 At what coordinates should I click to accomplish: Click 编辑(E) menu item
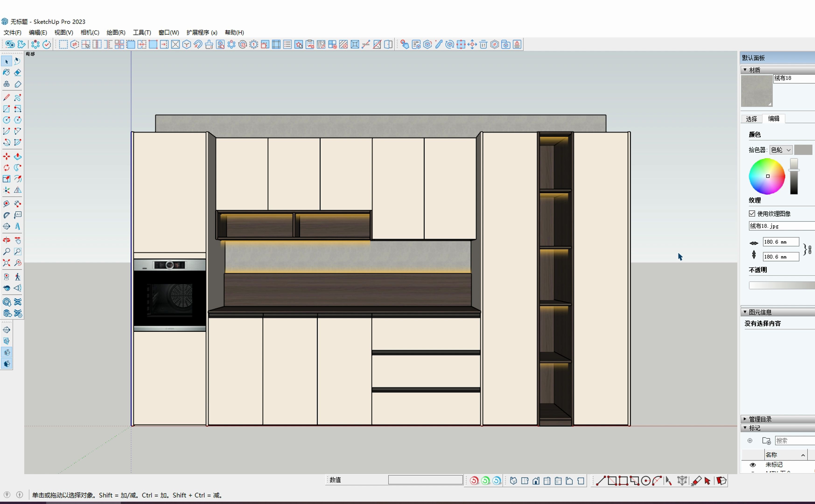tap(36, 32)
